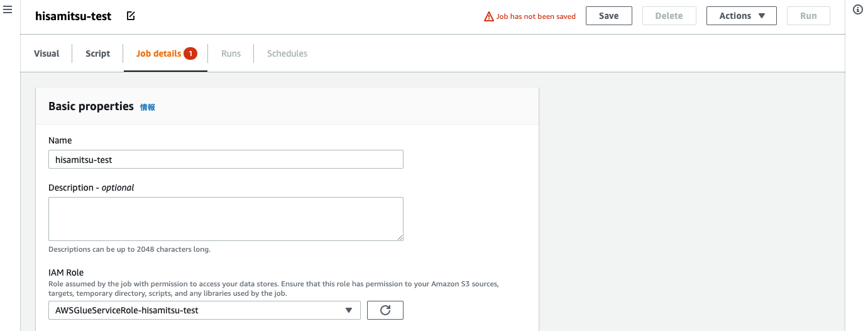Open the Runs tab
868x331 pixels.
pyautogui.click(x=231, y=53)
